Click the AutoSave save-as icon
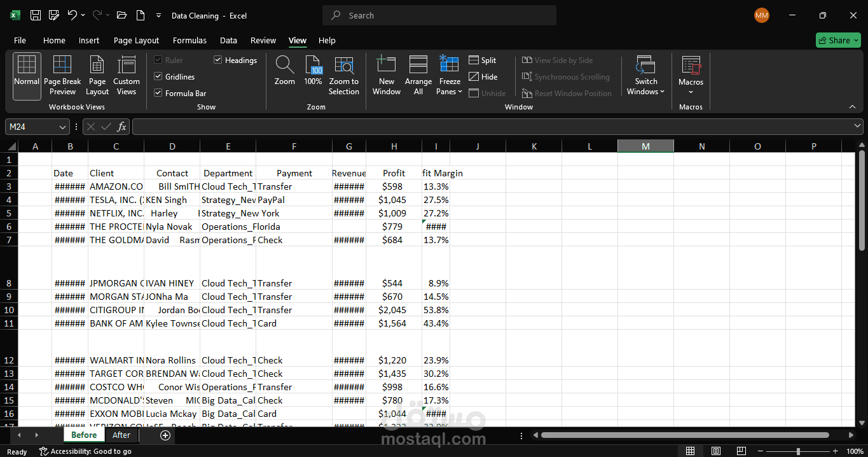 [x=54, y=15]
